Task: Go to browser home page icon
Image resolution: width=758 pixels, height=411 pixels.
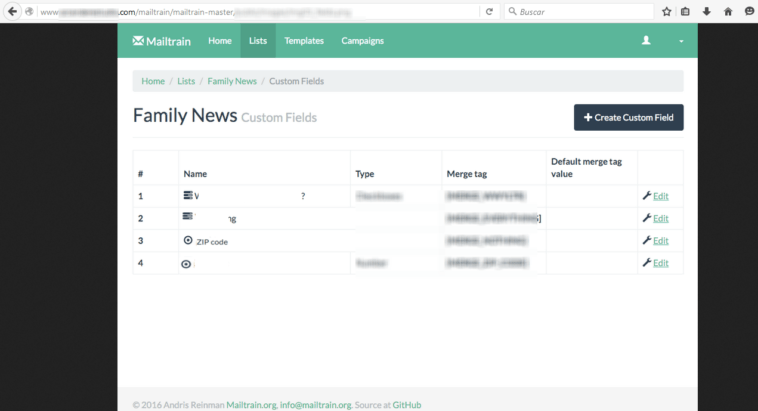Action: 728,11
